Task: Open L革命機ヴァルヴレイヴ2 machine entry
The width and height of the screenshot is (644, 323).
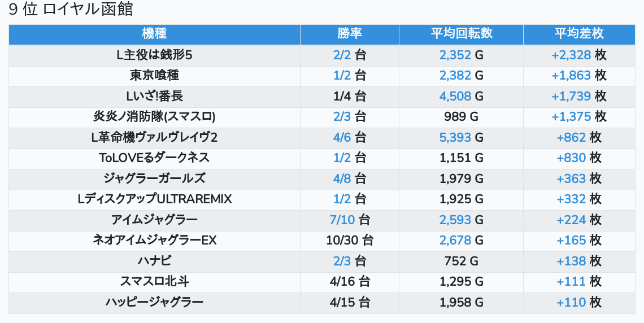Action: pyautogui.click(x=154, y=137)
